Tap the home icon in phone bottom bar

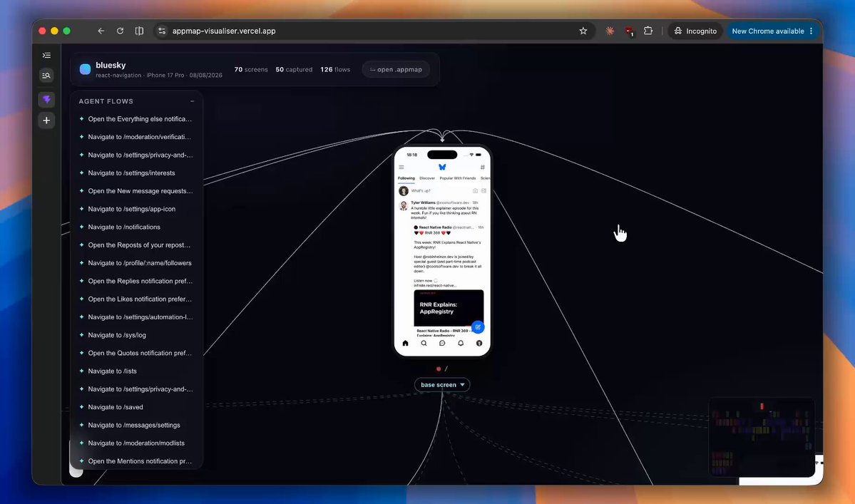[x=405, y=344]
